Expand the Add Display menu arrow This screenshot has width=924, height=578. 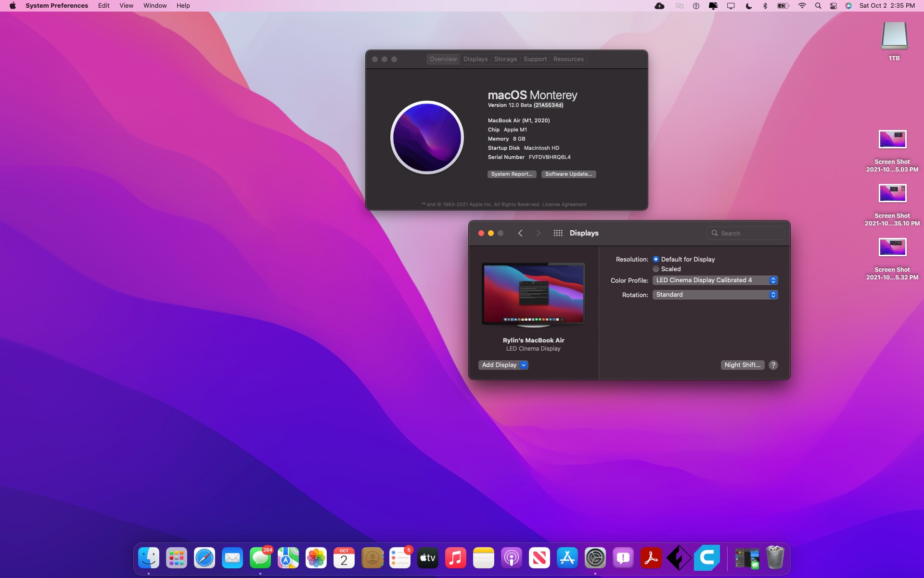tap(524, 365)
